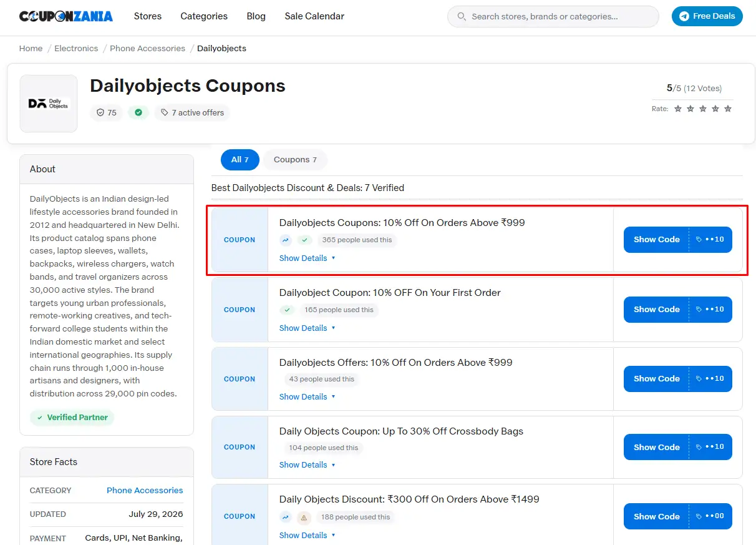This screenshot has width=756, height=545.
Task: Open the Sale Calendar page
Action: click(314, 16)
